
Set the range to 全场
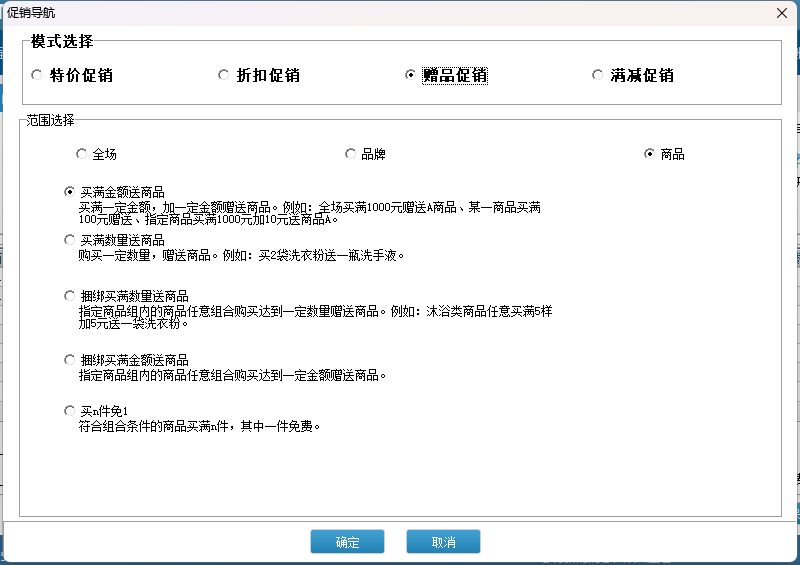point(81,154)
